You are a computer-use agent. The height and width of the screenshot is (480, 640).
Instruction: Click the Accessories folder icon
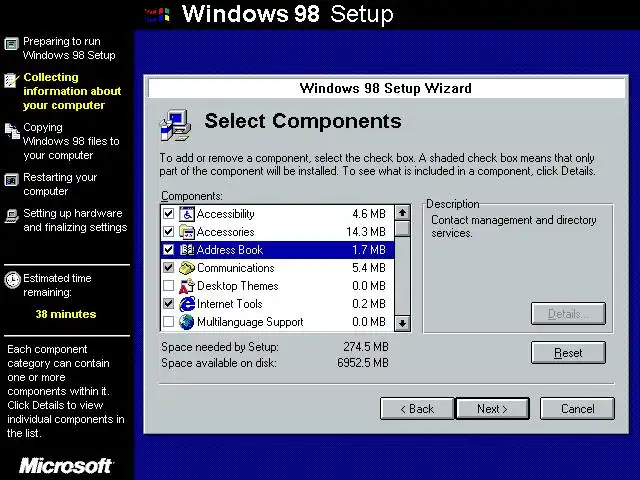point(187,232)
